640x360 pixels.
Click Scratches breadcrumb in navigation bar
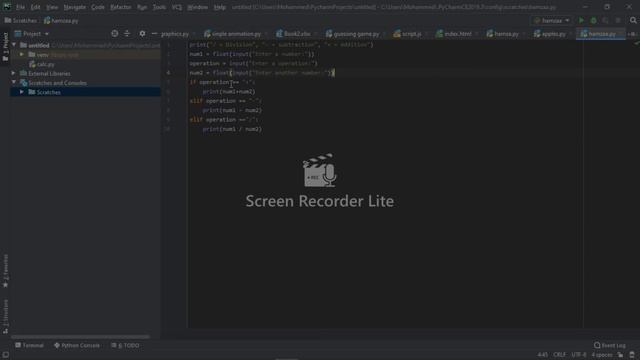click(x=21, y=20)
